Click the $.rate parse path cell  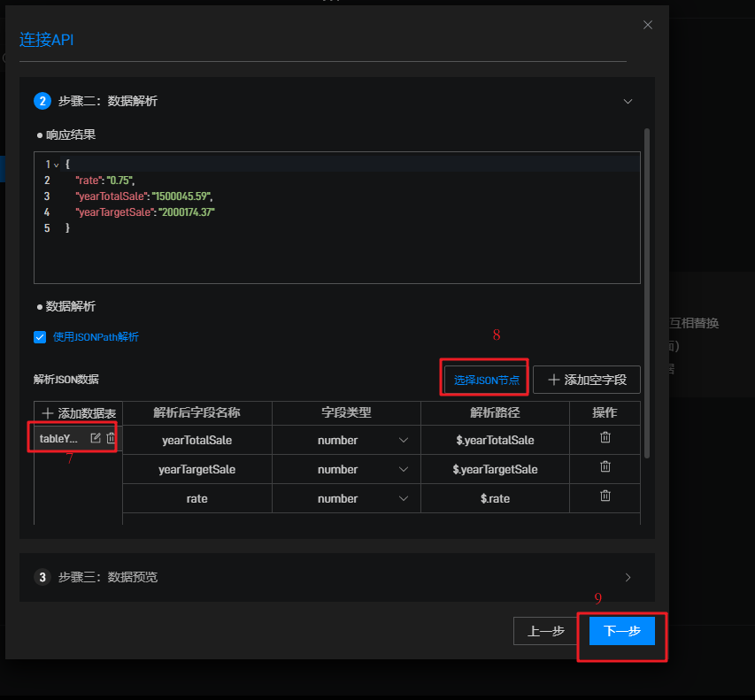[x=495, y=499]
